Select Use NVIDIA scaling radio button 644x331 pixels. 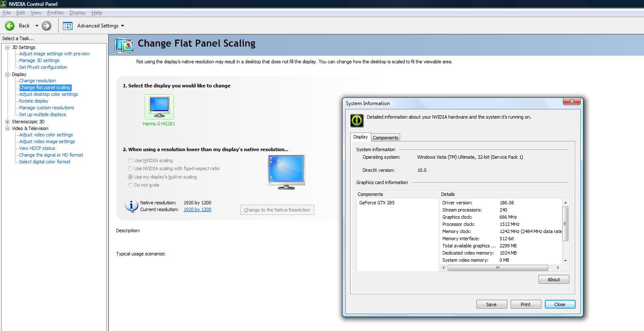click(130, 160)
